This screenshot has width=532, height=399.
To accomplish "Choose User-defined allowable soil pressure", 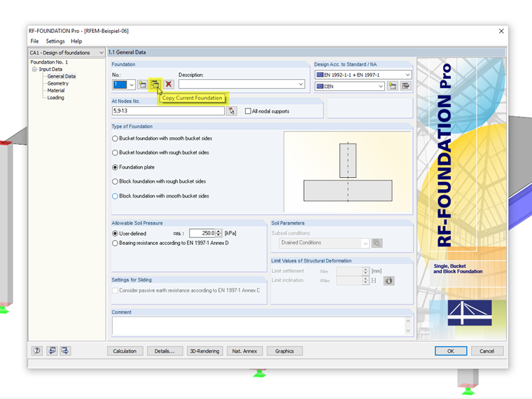I will coord(115,233).
